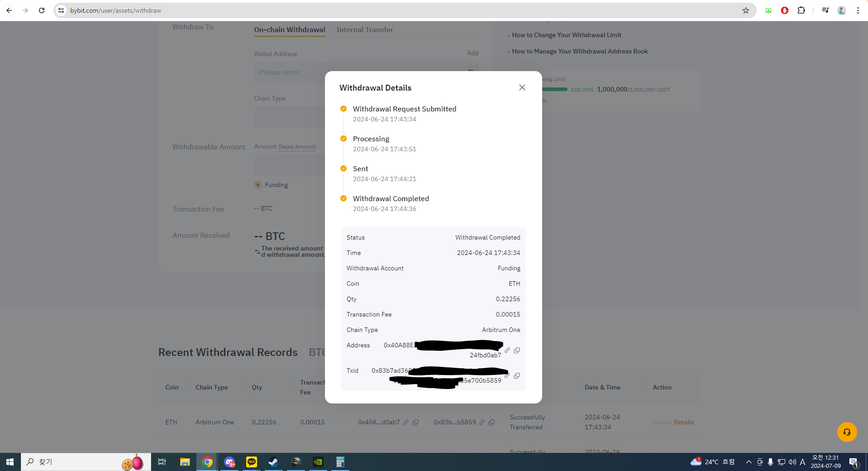Screen dimensions: 868x471
Task: Open How to Change Your Withdrawal Limit
Action: click(x=567, y=35)
